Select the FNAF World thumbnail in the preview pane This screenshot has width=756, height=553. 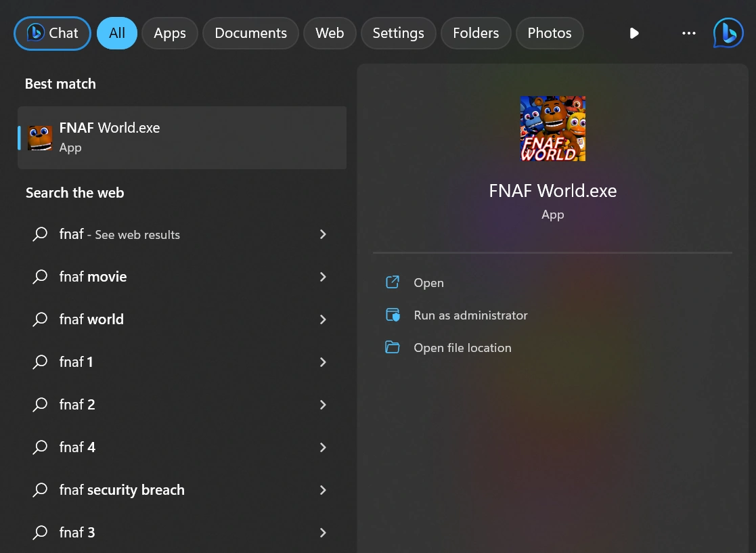tap(552, 128)
